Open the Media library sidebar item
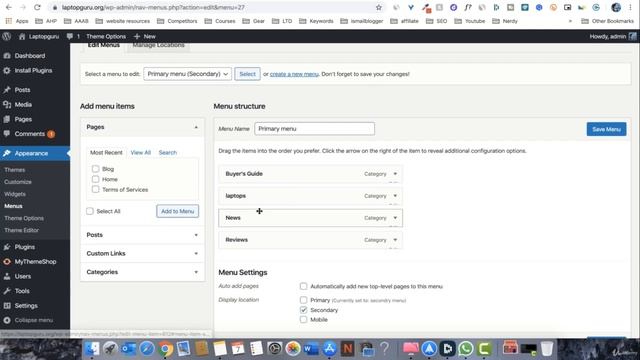This screenshot has width=640, height=360. [23, 104]
